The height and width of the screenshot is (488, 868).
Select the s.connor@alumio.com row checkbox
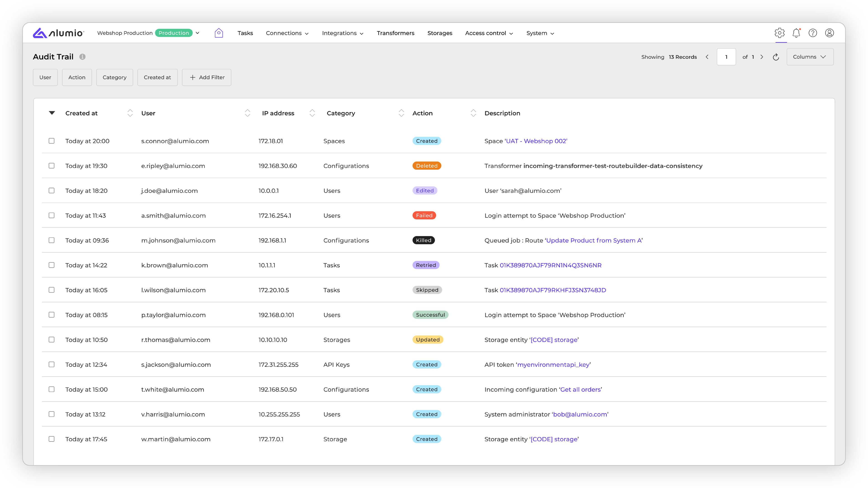coord(52,141)
